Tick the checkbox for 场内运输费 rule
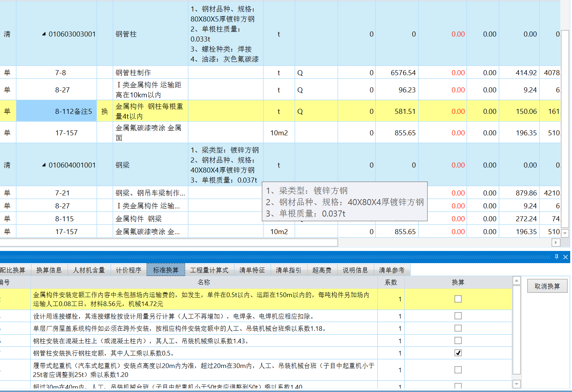 [458, 299]
